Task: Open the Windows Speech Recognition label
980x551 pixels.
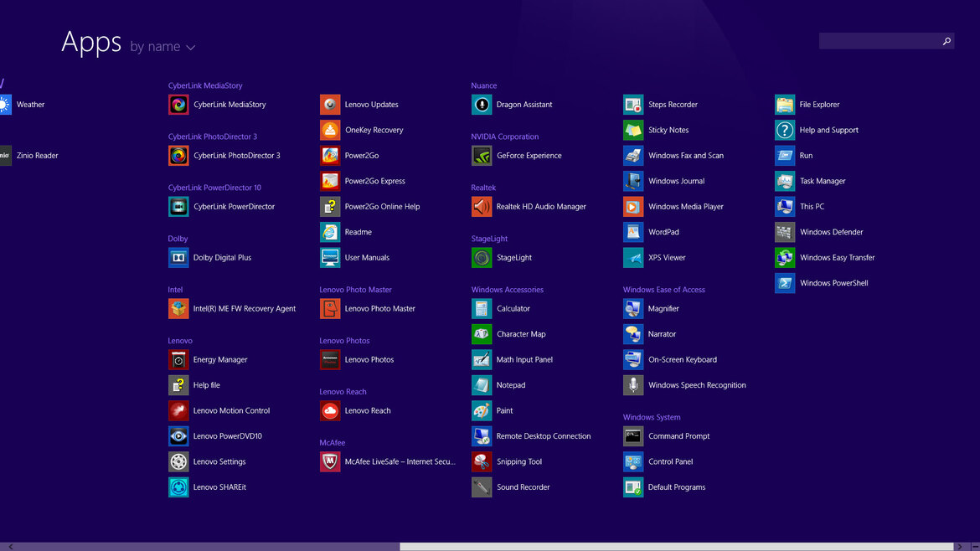Action: pos(697,385)
